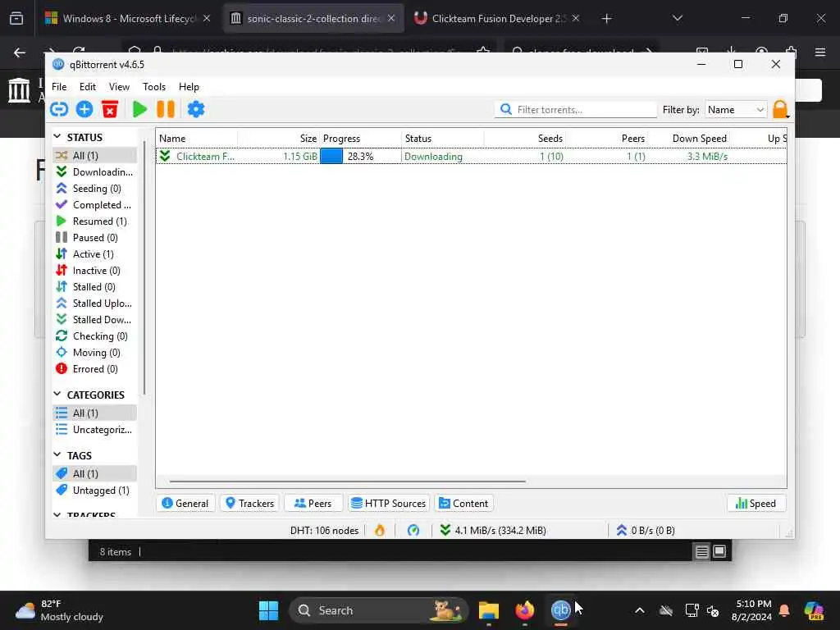Image resolution: width=840 pixels, height=630 pixels.
Task: Click the green Resume play icon
Action: point(139,109)
